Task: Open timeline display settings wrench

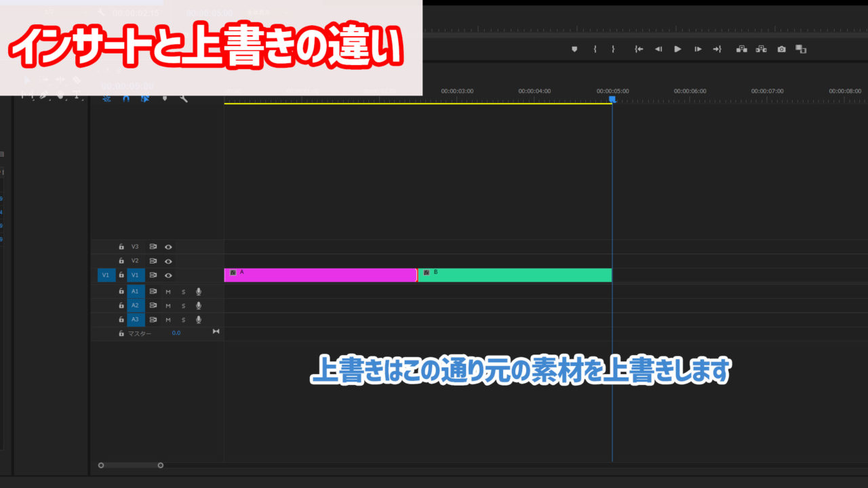Action: pos(184,98)
